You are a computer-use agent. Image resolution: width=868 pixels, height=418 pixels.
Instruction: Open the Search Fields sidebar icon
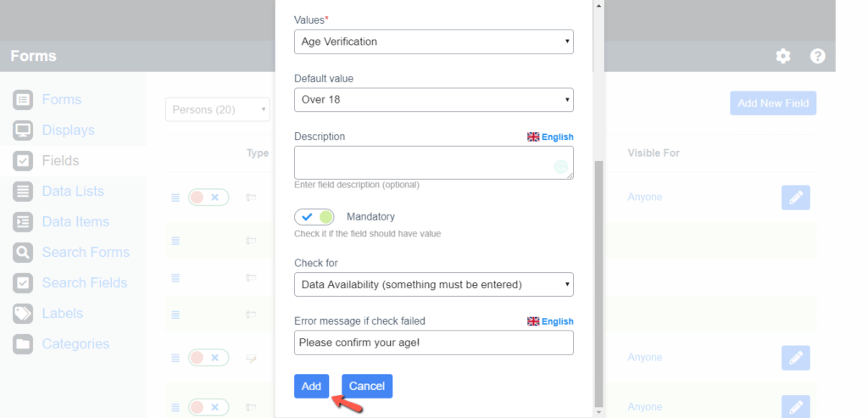click(x=23, y=282)
